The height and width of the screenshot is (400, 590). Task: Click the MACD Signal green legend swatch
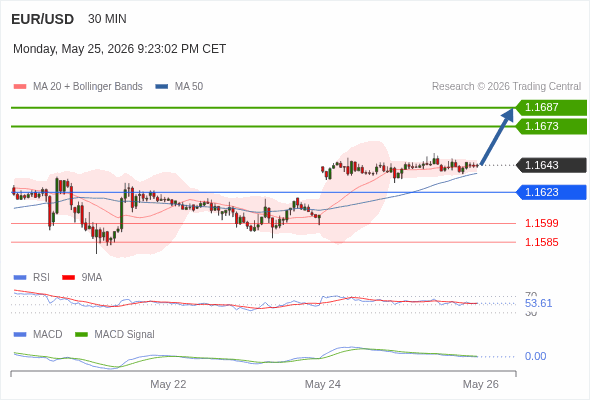(81, 334)
